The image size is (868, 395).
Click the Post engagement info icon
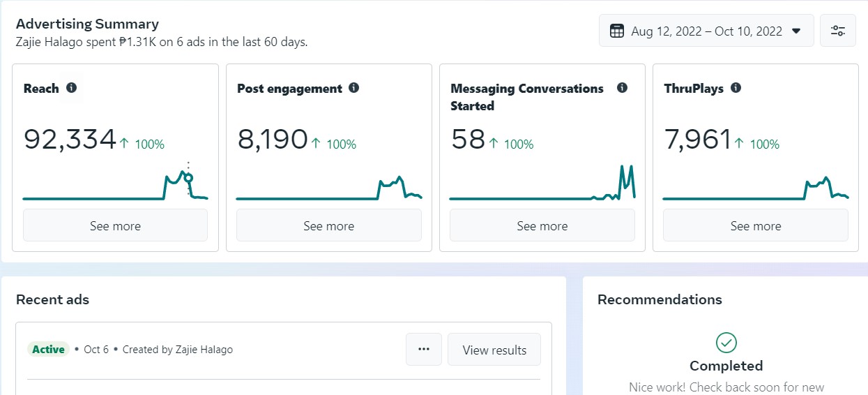coord(353,88)
